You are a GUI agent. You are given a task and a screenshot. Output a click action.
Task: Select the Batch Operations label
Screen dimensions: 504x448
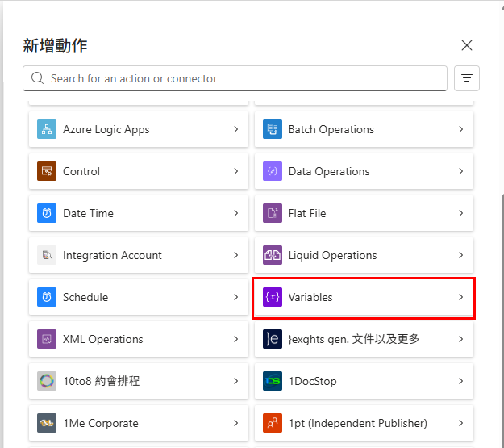click(331, 129)
